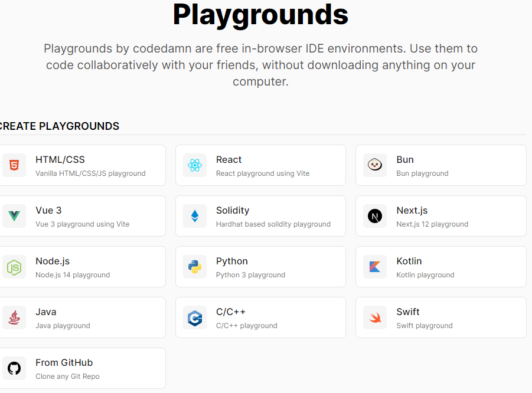The width and height of the screenshot is (532, 393).
Task: Click 'React playground using Vite' description
Action: (263, 173)
